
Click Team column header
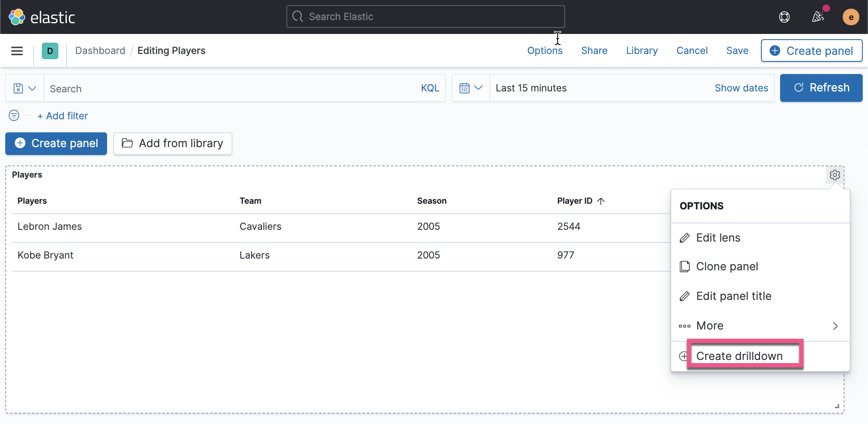click(x=250, y=201)
